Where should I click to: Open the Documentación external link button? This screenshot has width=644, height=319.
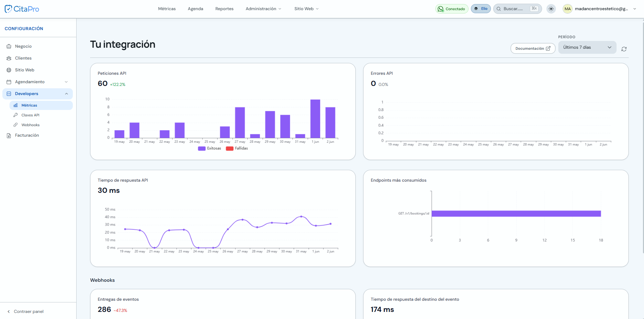click(x=533, y=48)
